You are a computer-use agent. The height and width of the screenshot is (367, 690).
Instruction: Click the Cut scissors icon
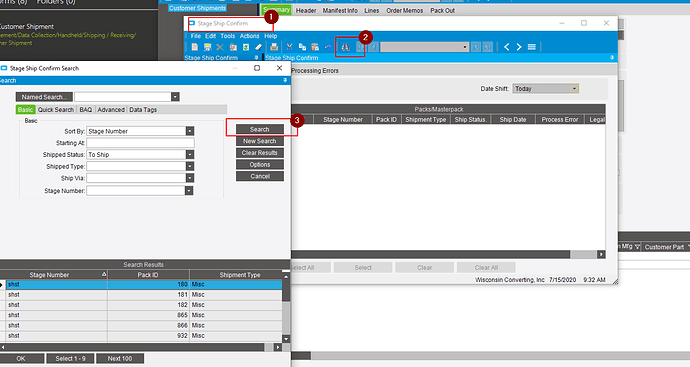tap(290, 47)
